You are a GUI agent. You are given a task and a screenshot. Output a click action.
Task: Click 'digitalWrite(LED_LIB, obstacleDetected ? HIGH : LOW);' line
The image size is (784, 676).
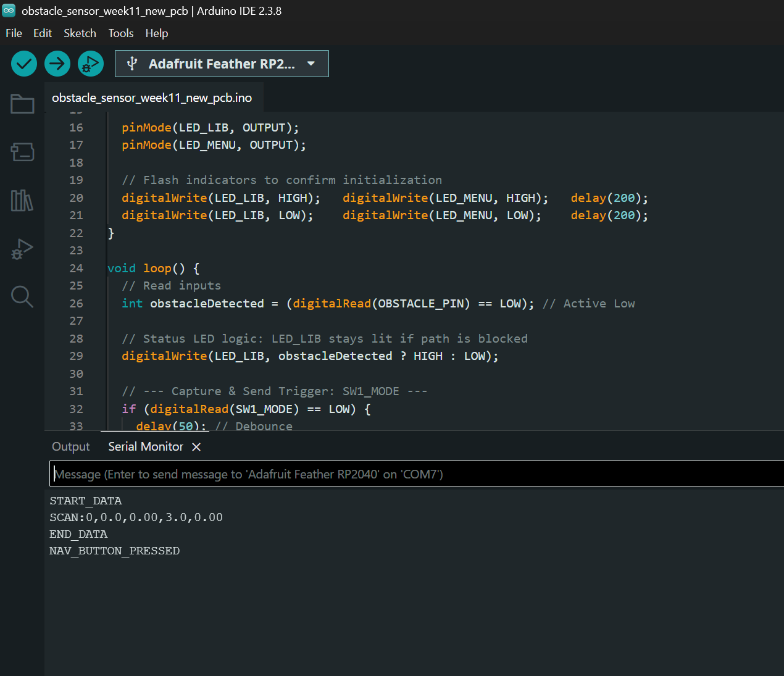pyautogui.click(x=310, y=356)
